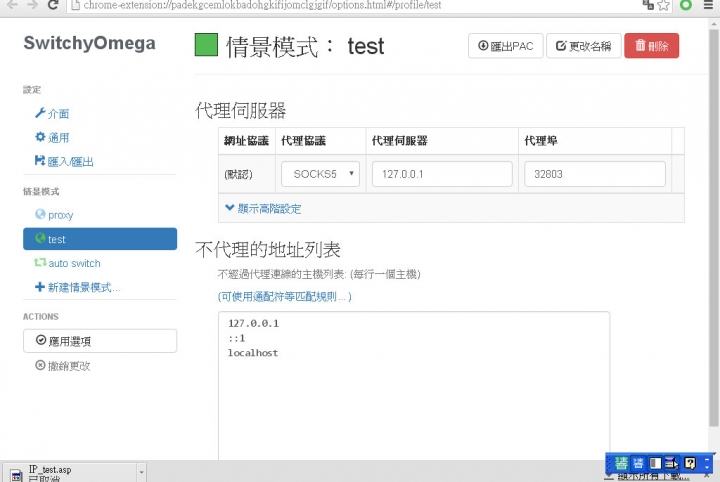Expand 顯示高階設定 advanced settings
Viewport: 720px width, 482px height.
click(x=263, y=208)
